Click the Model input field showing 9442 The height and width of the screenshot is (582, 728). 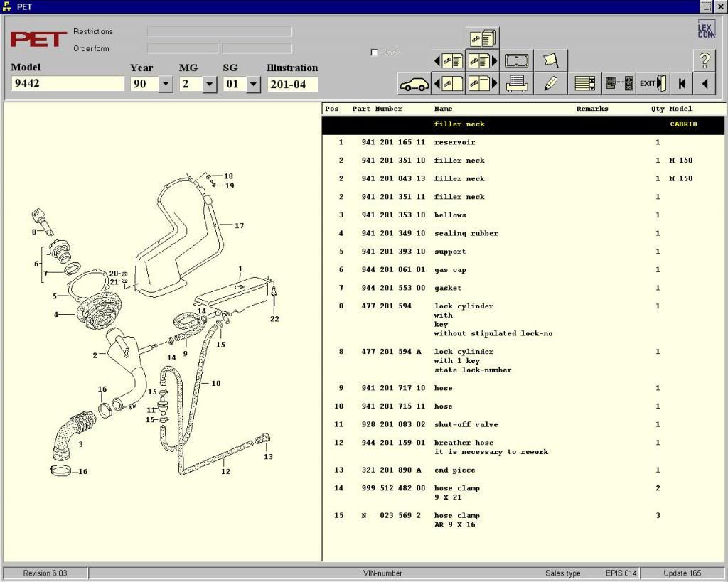pos(68,84)
